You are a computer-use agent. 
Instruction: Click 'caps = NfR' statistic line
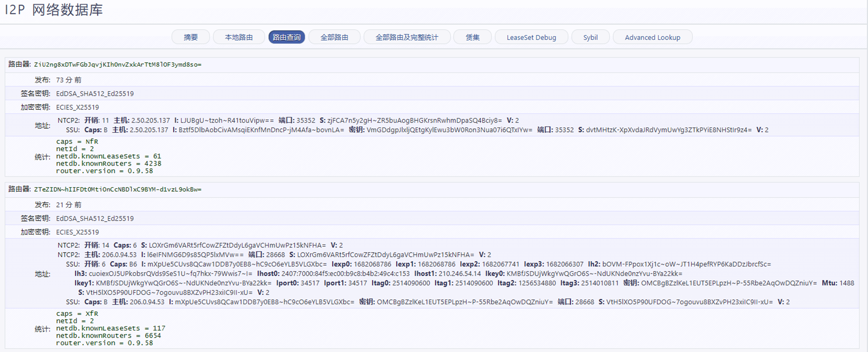[x=77, y=141]
